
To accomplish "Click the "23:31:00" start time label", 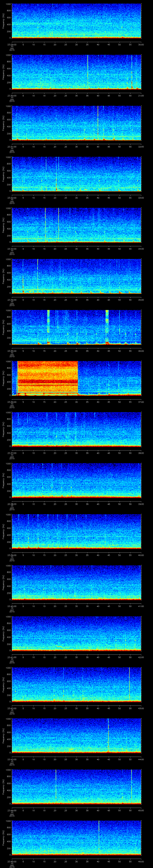I will click(x=12, y=147).
